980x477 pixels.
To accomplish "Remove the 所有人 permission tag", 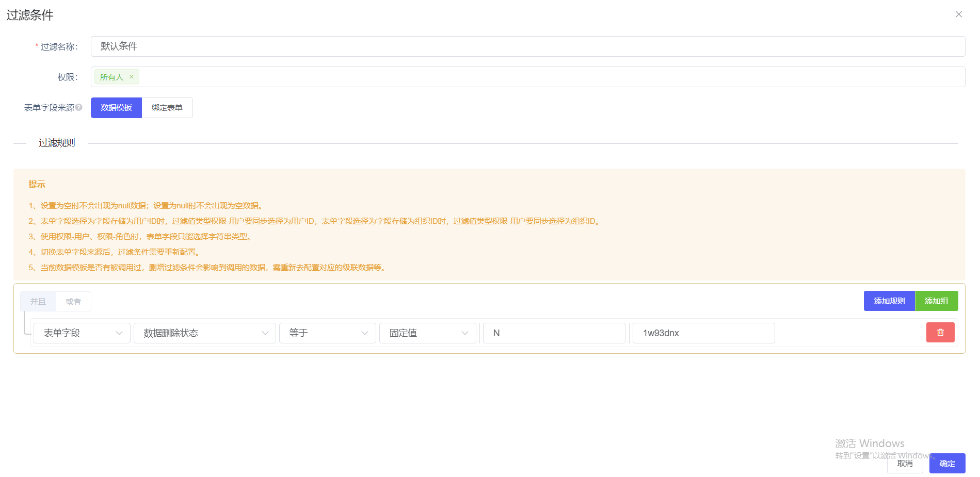I will 132,77.
